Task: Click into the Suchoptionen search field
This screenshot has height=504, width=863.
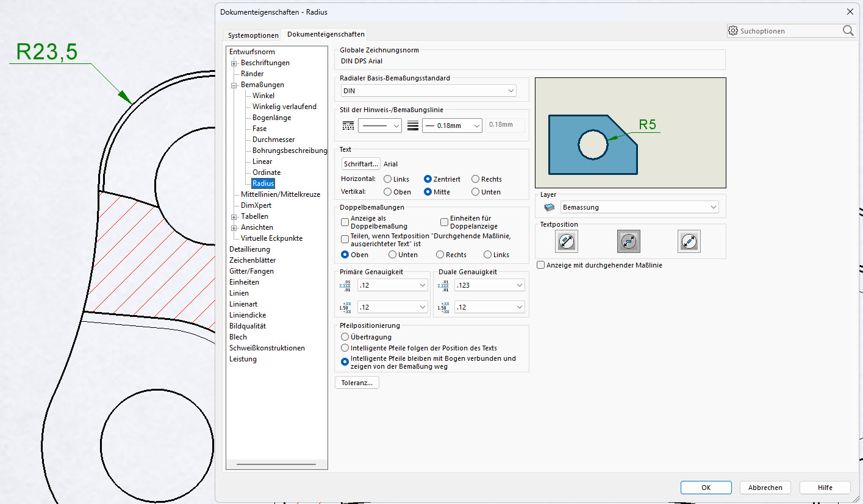Action: click(x=790, y=30)
